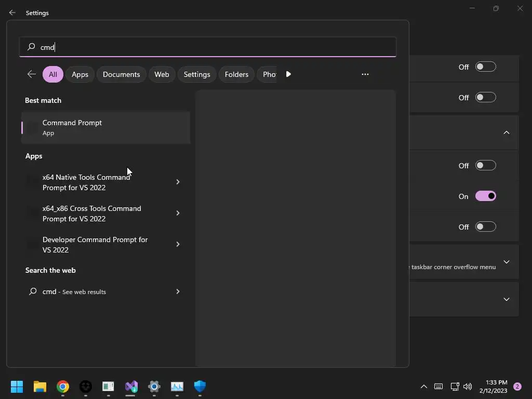The image size is (532, 399).
Task: Open the Command Prompt best match
Action: [x=105, y=128]
